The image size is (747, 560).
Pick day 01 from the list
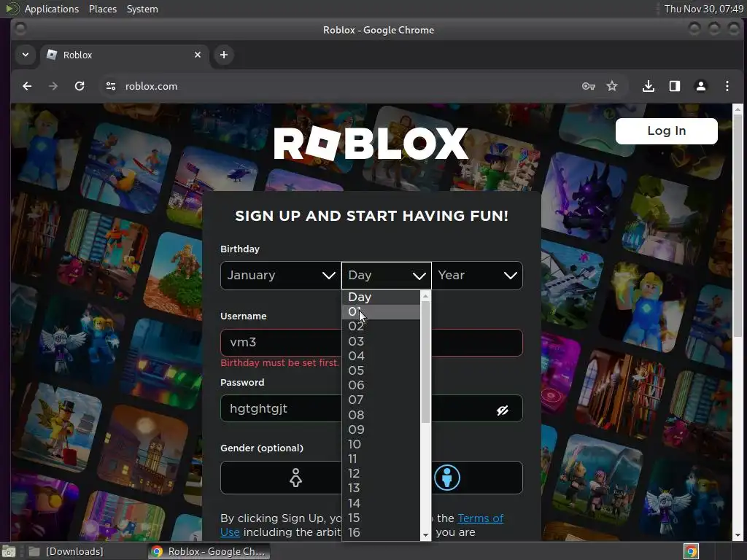(x=381, y=312)
